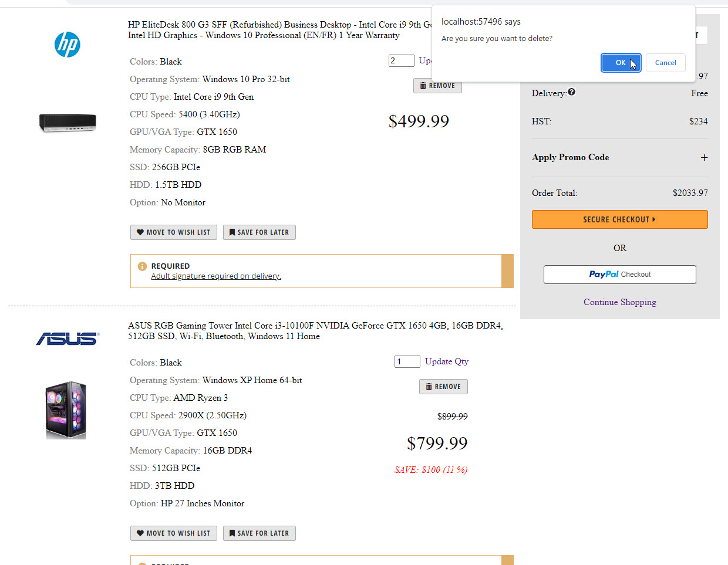Save ASUS tower for later

click(259, 533)
